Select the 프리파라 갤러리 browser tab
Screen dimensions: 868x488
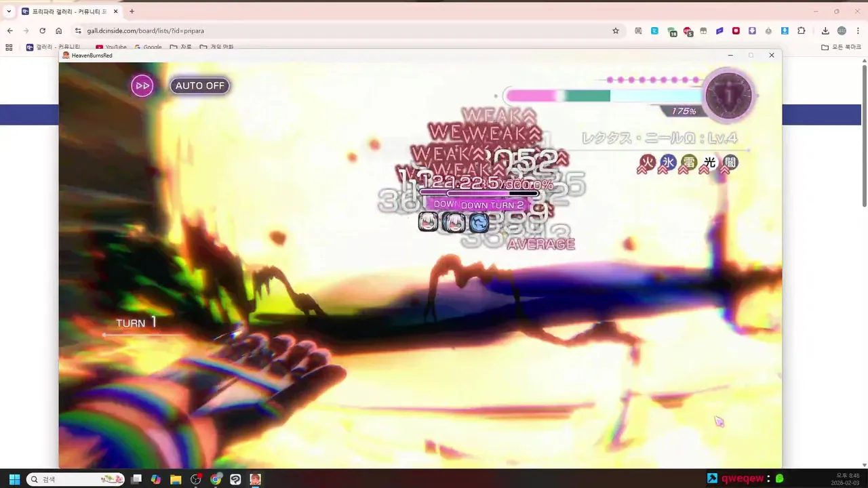[x=70, y=12]
